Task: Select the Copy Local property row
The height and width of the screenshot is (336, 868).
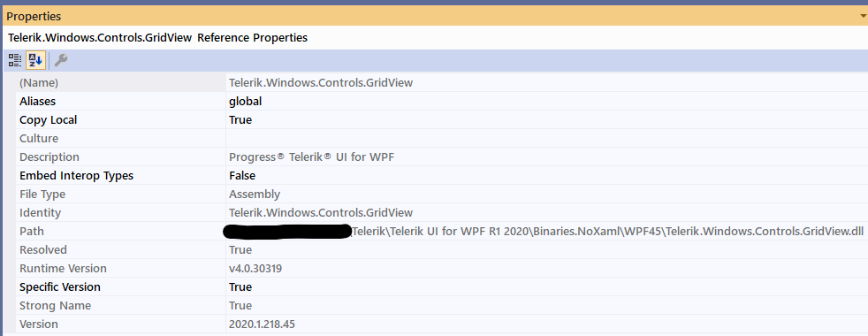Action: point(442,119)
